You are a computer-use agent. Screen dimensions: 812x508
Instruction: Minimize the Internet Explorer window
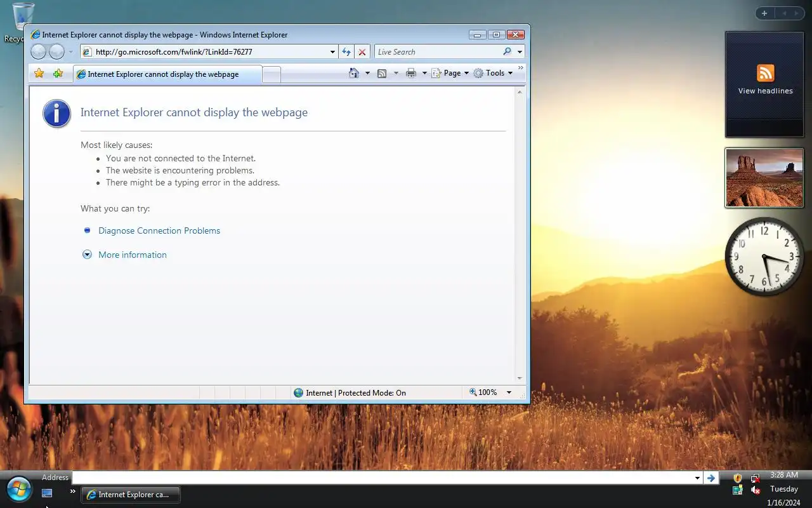tap(478, 34)
